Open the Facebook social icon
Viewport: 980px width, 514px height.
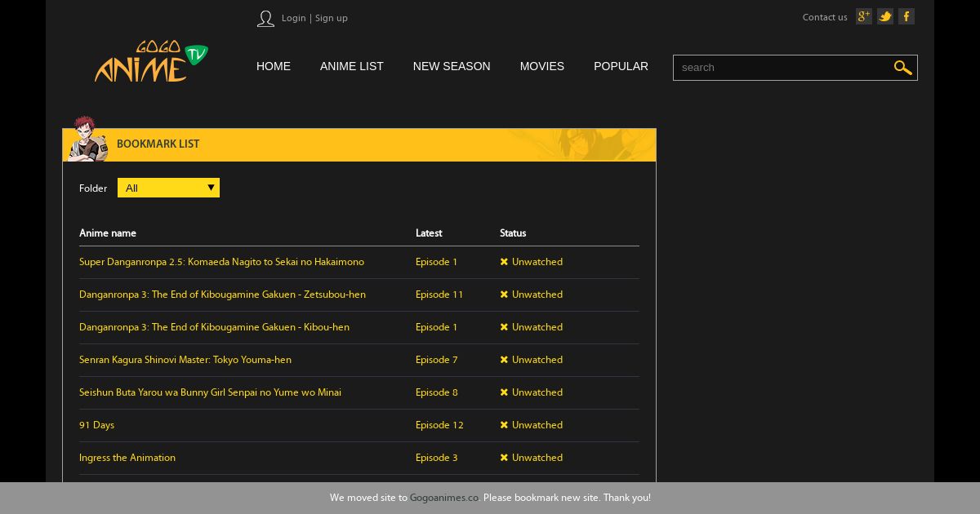[906, 16]
